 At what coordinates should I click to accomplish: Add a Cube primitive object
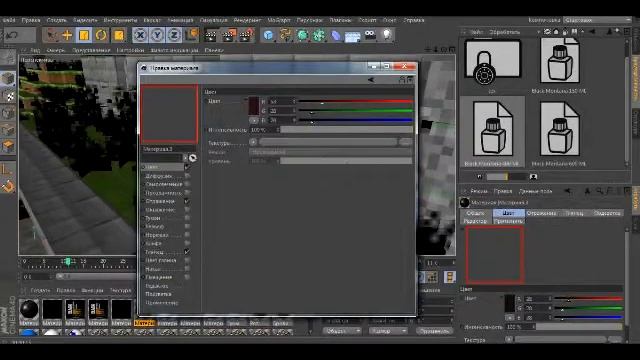point(268,36)
